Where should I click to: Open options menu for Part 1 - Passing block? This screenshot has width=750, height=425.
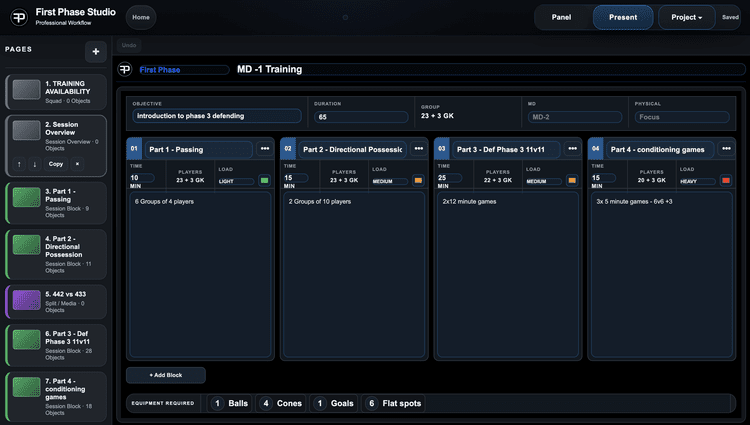click(x=265, y=149)
